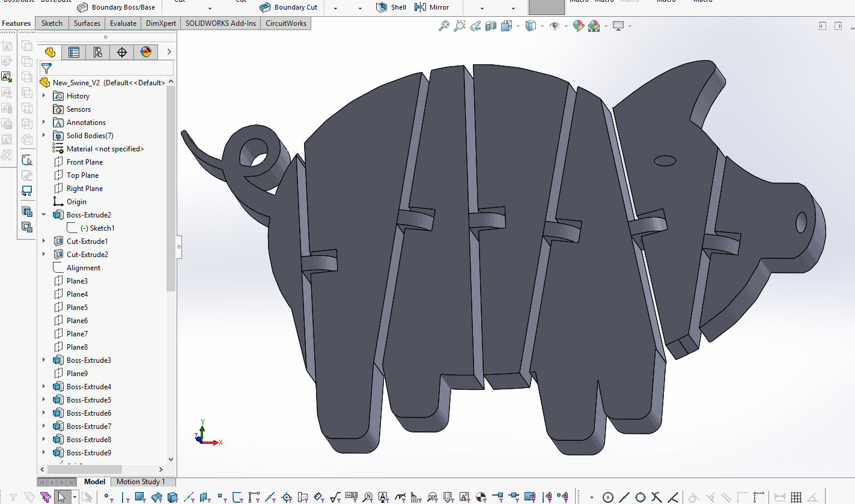Select the New_Swine_V2 root part node
The width and height of the screenshot is (855, 504).
[102, 83]
